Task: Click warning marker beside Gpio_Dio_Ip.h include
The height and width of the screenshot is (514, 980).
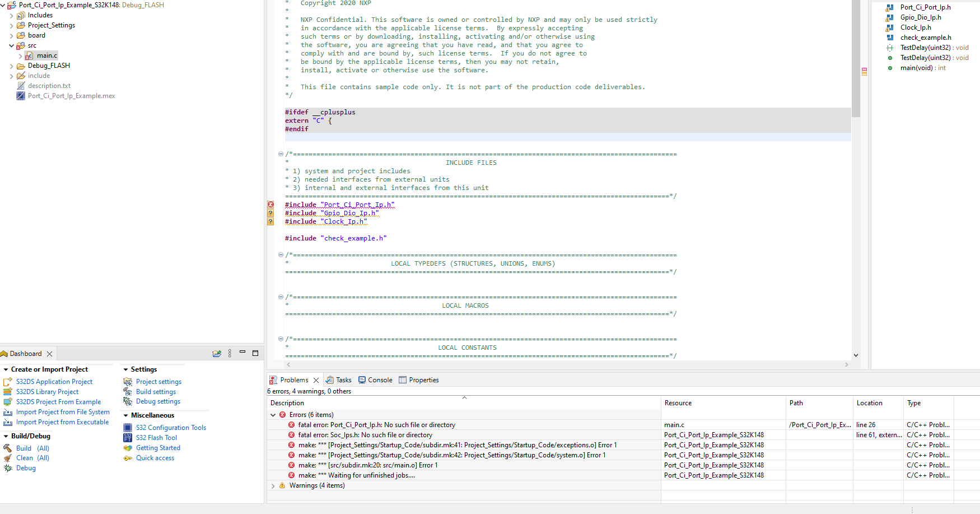Action: click(270, 213)
